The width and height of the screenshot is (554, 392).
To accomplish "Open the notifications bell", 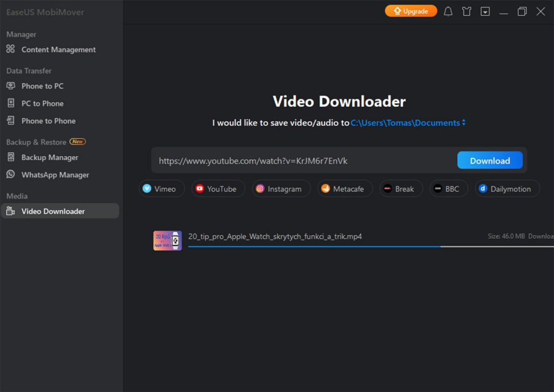I will pos(448,11).
